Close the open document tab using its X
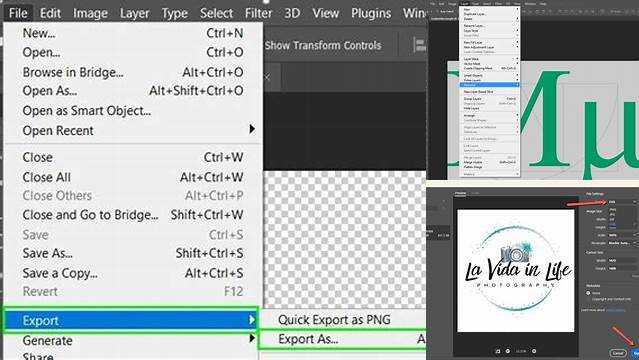The width and height of the screenshot is (639, 360). pyautogui.click(x=267, y=77)
